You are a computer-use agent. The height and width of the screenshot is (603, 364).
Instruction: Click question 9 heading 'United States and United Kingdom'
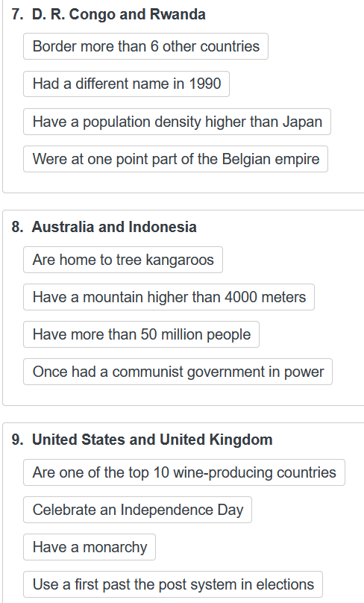pos(152,440)
